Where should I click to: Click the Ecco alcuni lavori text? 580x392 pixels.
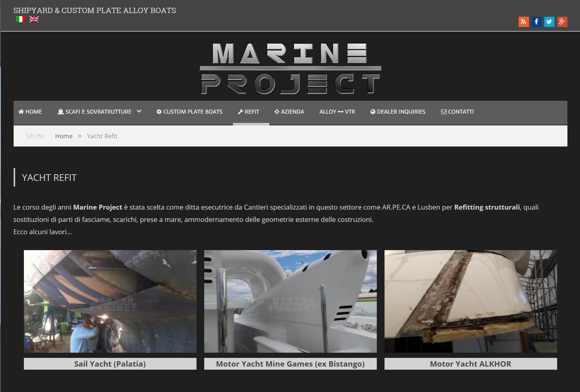click(43, 232)
